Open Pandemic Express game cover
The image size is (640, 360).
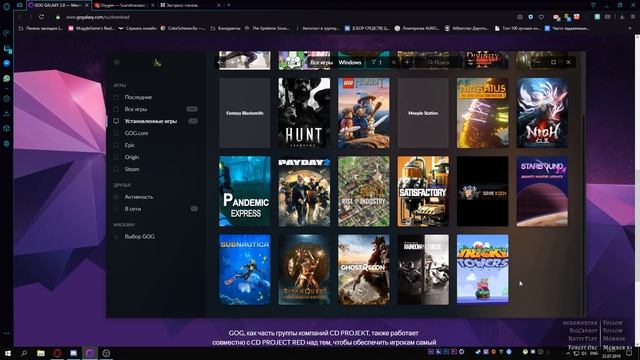(244, 191)
